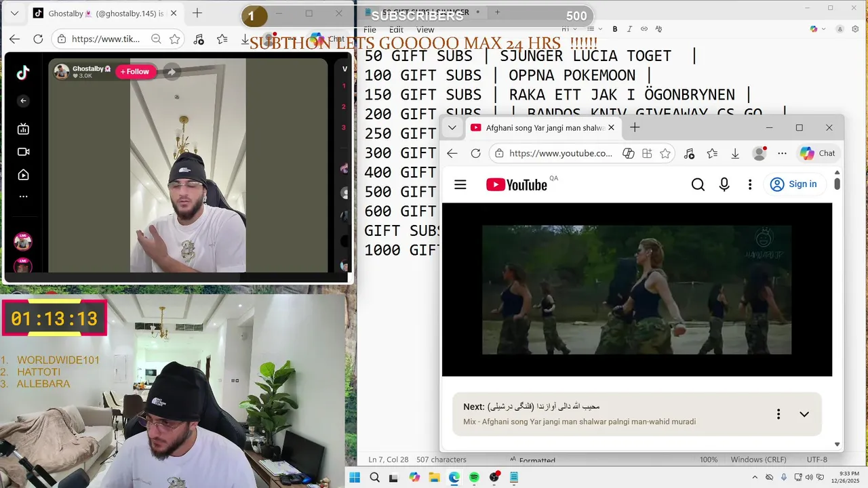Screen dimensions: 868x488
Task: Open YouTube three-dot settings menu
Action: 750,184
